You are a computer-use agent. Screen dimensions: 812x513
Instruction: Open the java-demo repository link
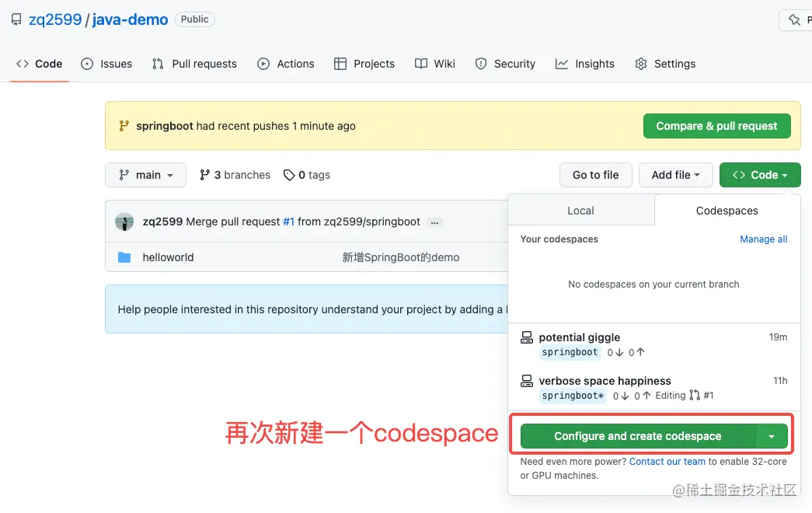pyautogui.click(x=130, y=19)
